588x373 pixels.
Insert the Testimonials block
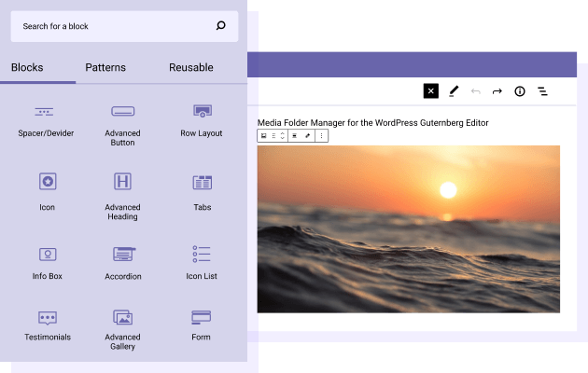[47, 325]
